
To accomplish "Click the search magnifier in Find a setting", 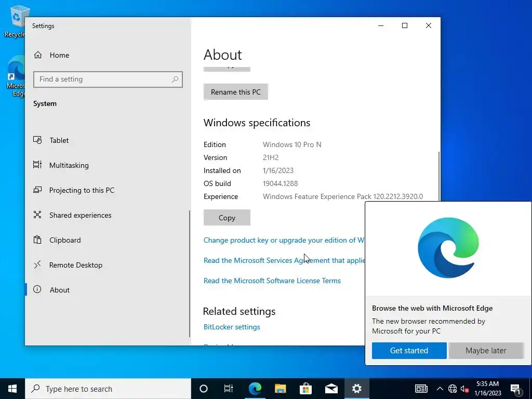I will [175, 79].
